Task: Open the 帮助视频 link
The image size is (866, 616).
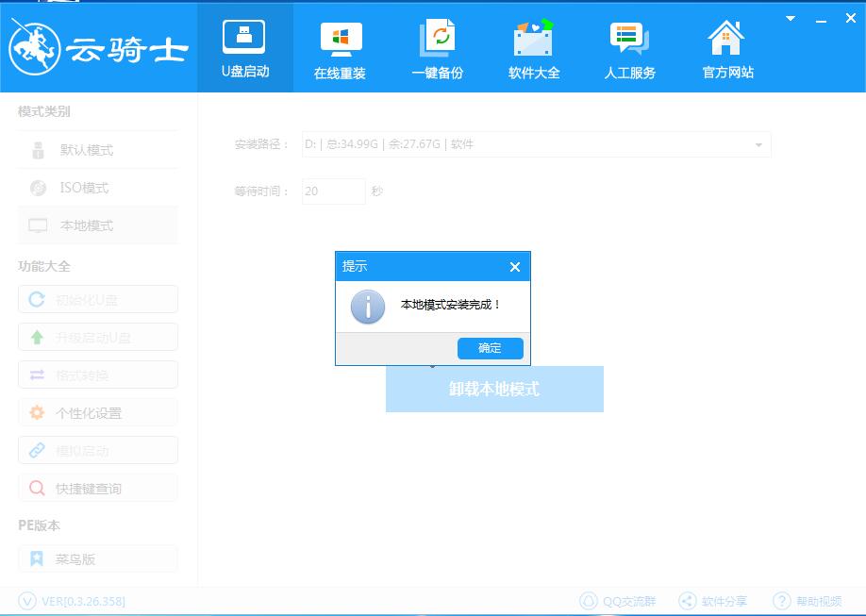Action: click(x=819, y=601)
